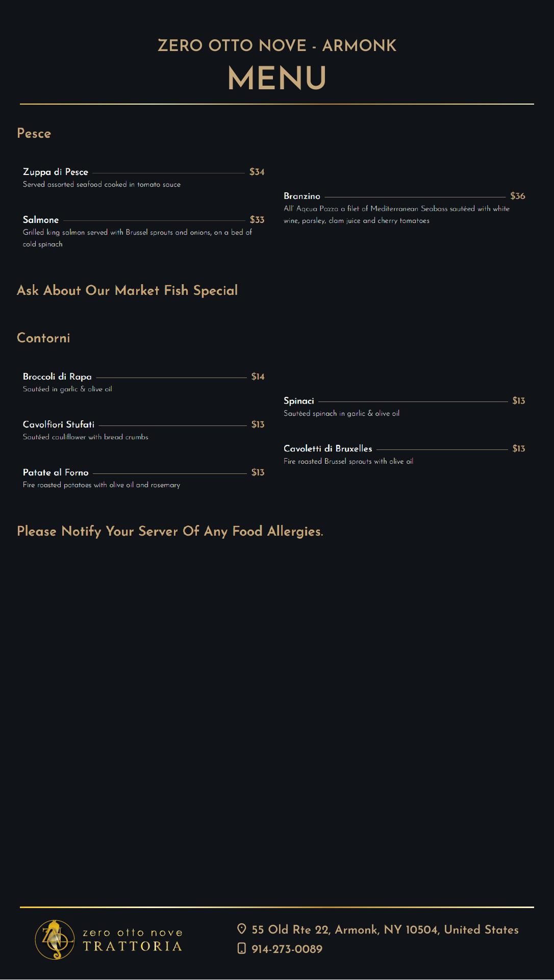Click the Broccoli di Rapa side dish
Screen dimensions: 554x980
57,376
